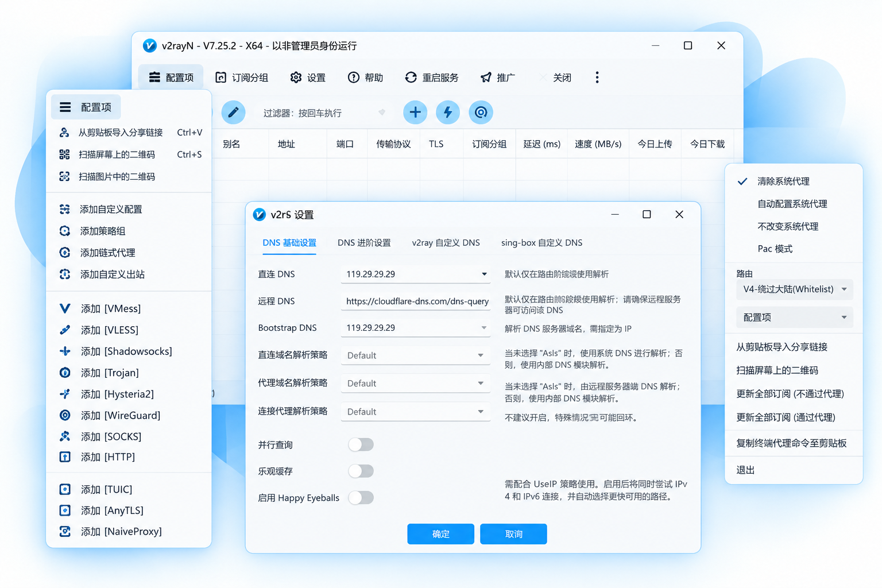
Task: Click the 添加链式代理 icon
Action: tap(65, 253)
